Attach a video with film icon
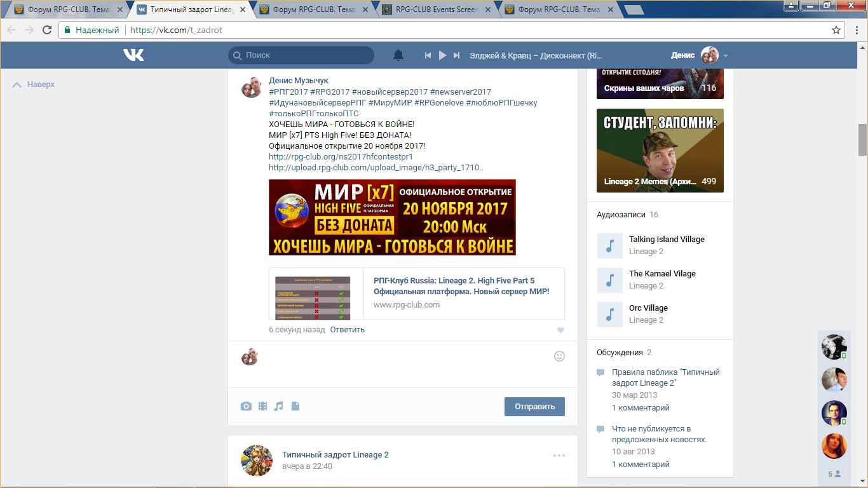868x488 pixels. [x=262, y=406]
